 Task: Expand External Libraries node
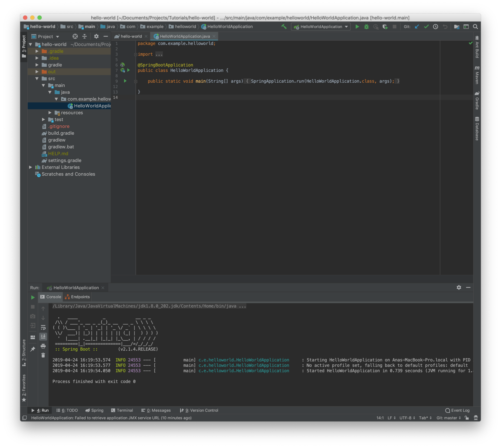30,167
